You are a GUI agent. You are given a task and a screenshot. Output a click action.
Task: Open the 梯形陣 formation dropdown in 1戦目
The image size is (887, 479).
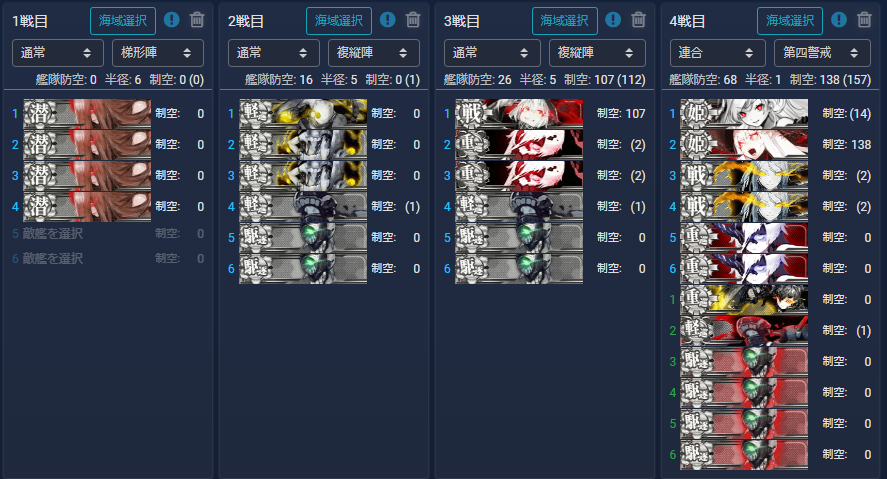click(158, 53)
